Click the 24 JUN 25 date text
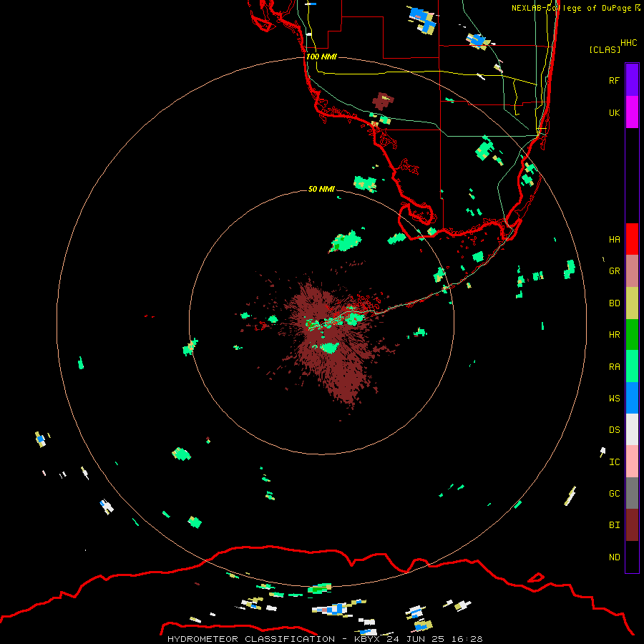Screen dimensions: 644x644 (x=416, y=639)
